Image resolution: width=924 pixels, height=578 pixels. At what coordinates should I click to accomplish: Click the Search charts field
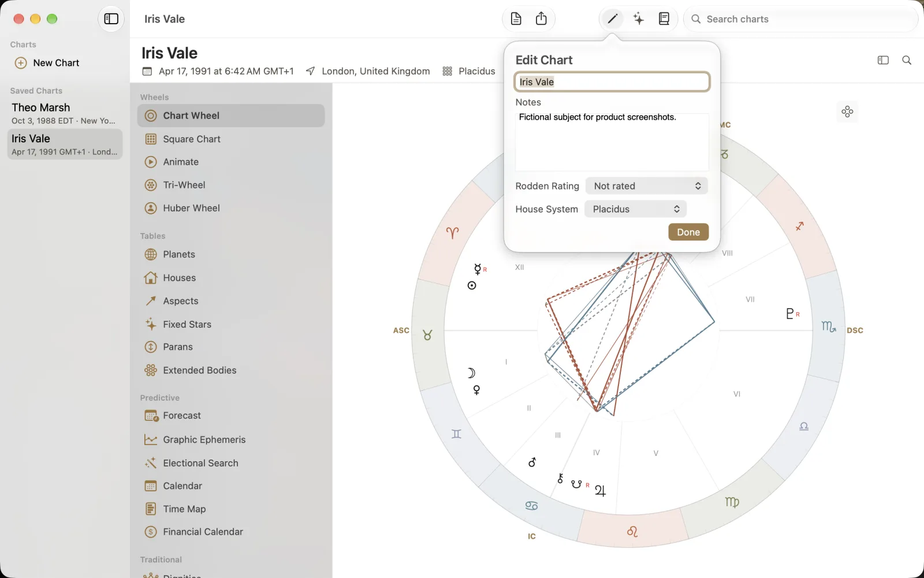(801, 19)
